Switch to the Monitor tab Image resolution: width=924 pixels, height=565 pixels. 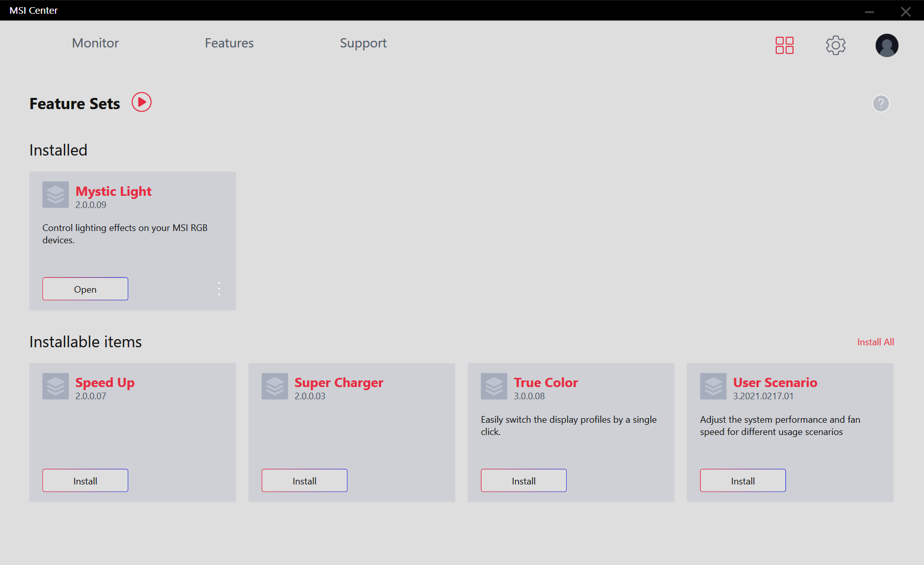[95, 43]
